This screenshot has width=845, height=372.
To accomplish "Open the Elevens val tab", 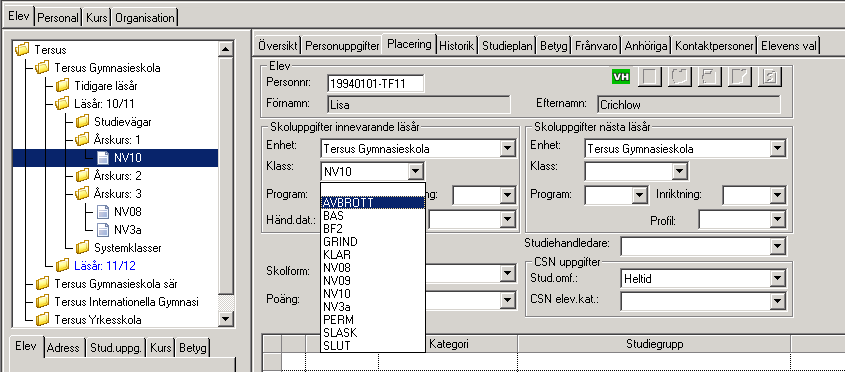I will (788, 46).
